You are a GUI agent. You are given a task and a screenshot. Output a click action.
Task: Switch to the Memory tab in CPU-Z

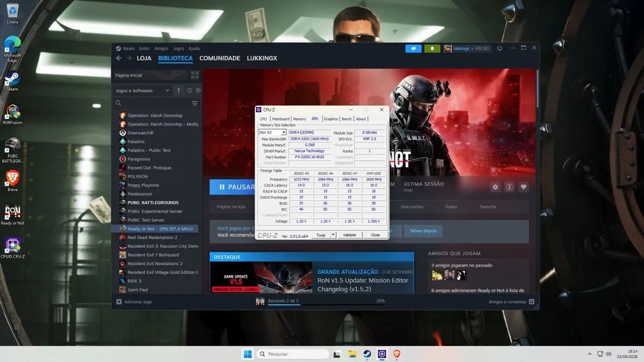299,119
